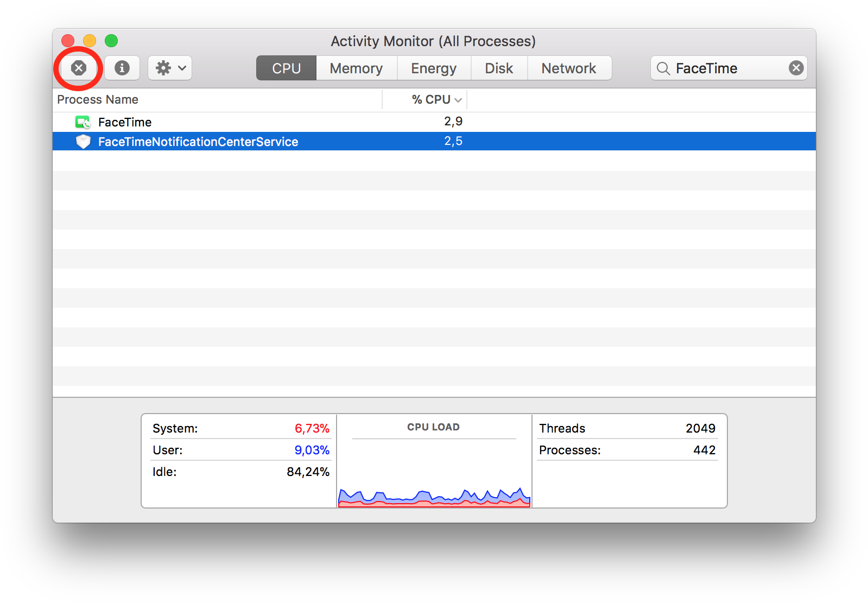Click the 2,5 CPU value
The width and height of the screenshot is (868, 603).
click(453, 141)
